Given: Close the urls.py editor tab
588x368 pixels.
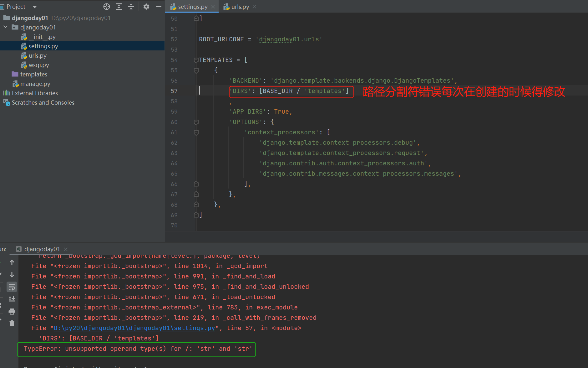Looking at the screenshot, I should tap(254, 7).
